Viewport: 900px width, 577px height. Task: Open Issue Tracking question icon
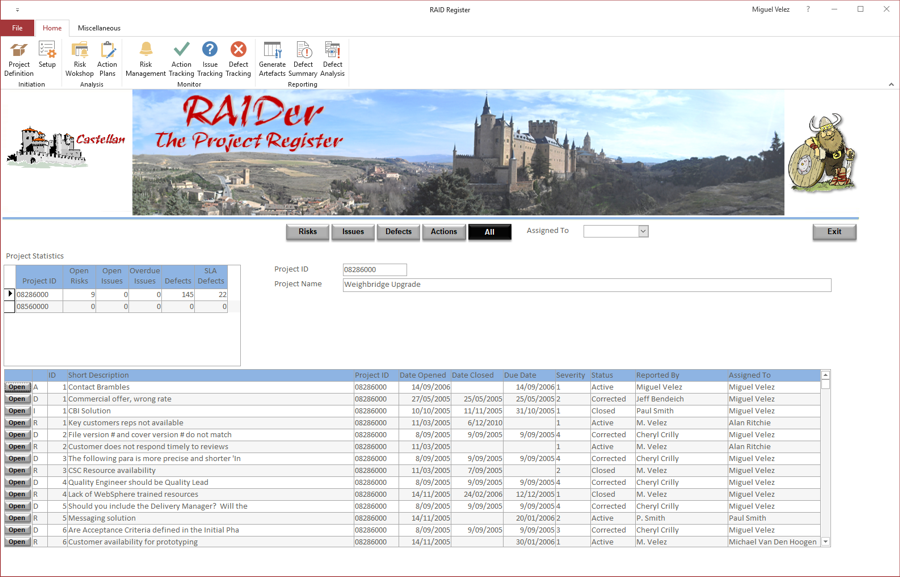(210, 59)
